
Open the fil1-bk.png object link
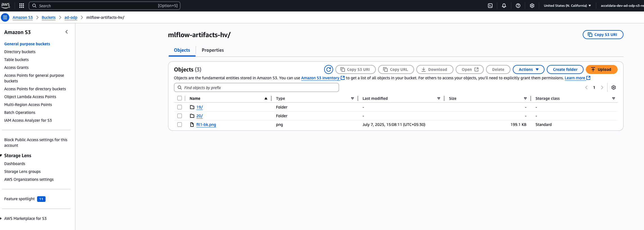click(206, 125)
